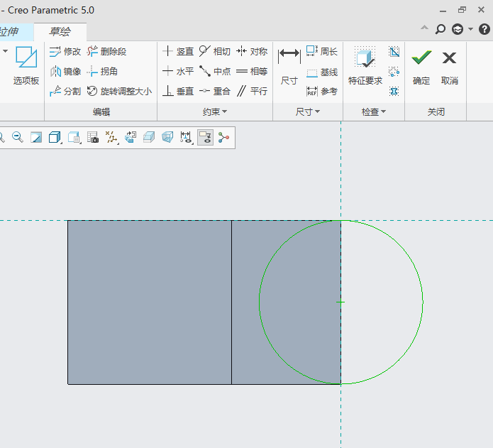Click the 删除段 delete segment button

(x=106, y=51)
